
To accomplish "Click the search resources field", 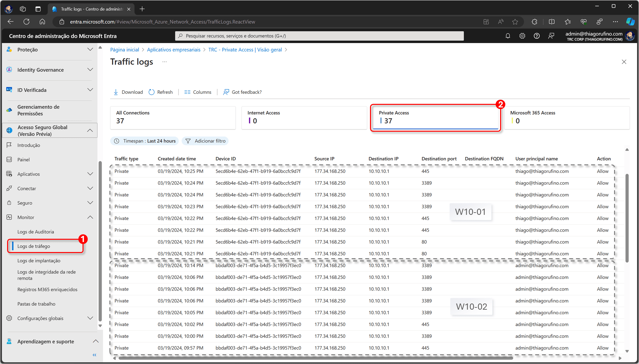I will (319, 36).
